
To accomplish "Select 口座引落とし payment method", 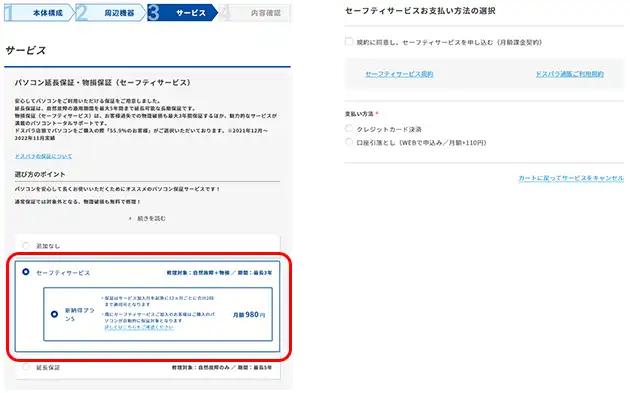I will click(x=349, y=142).
